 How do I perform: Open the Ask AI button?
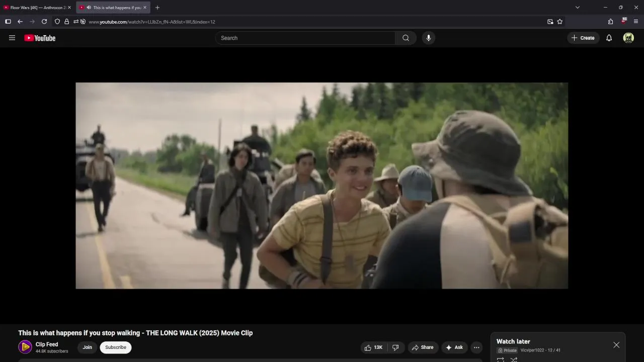(454, 347)
